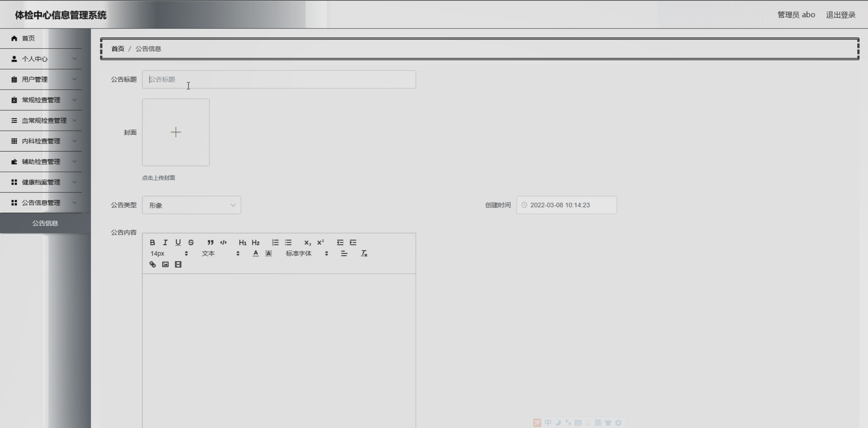Expand 常规检查管理 sidebar menu

tap(41, 100)
